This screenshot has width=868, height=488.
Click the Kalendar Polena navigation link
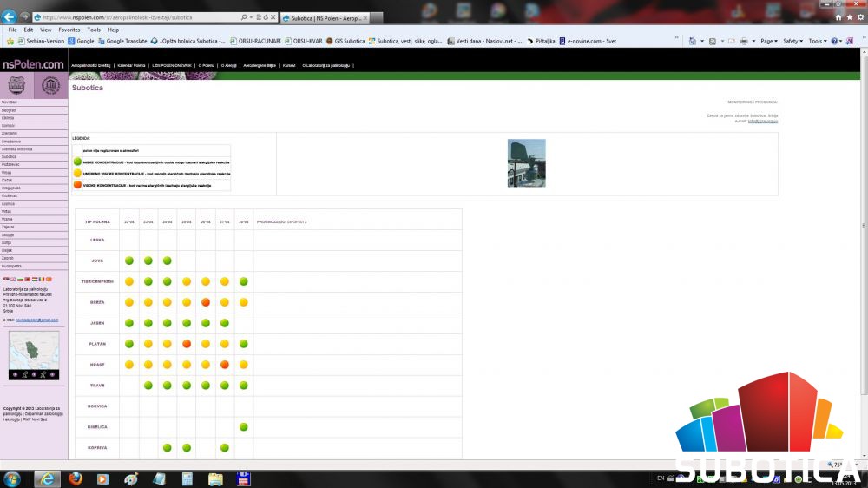[131, 65]
